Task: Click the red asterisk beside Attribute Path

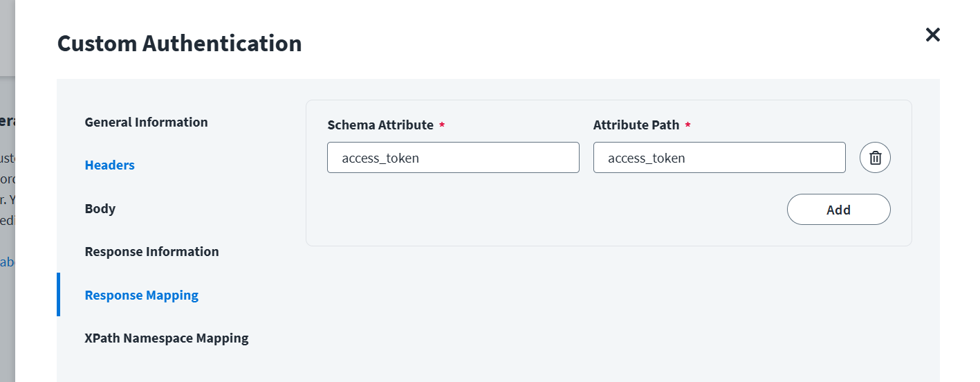Action: point(687,125)
